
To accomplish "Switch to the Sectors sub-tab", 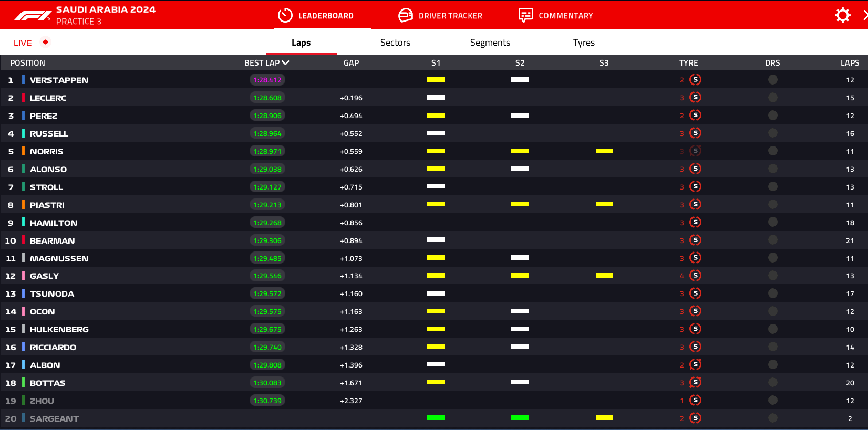I will coord(395,43).
